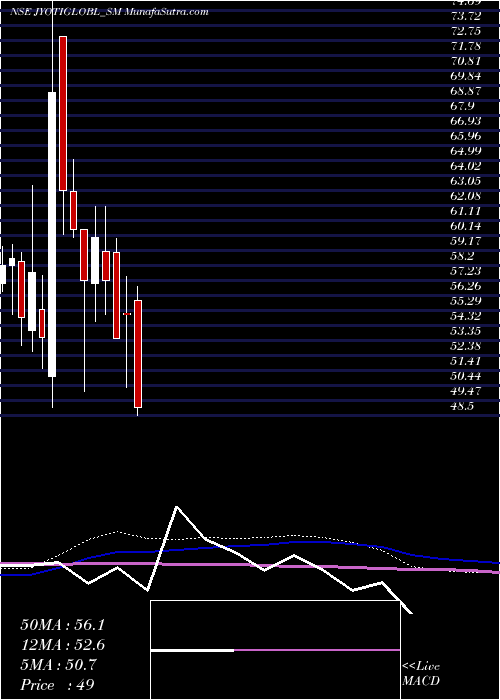
Task: Select the 54.32 price axis label
Action: pos(466,316)
